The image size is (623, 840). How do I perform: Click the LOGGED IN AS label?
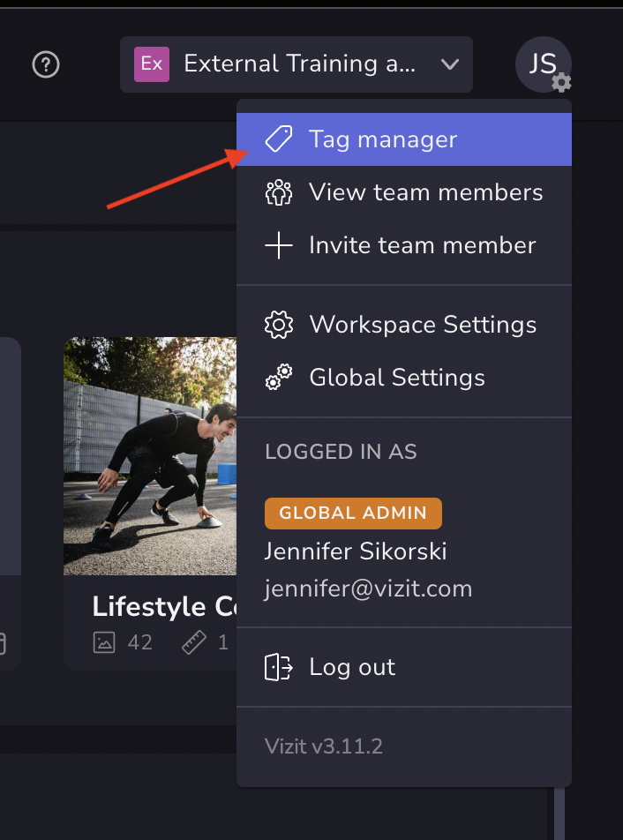pyautogui.click(x=341, y=452)
